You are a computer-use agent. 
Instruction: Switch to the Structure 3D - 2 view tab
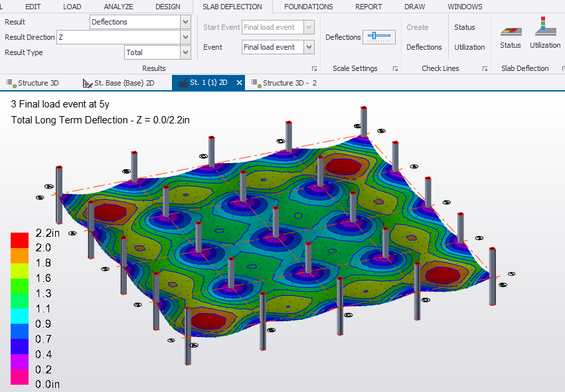[x=288, y=83]
